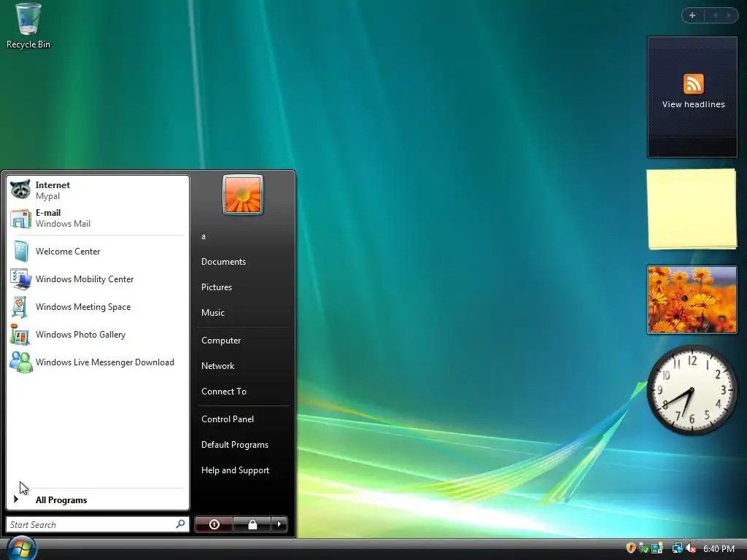Click sidebar next gadgets arrow
The image size is (747, 560).
coord(729,15)
